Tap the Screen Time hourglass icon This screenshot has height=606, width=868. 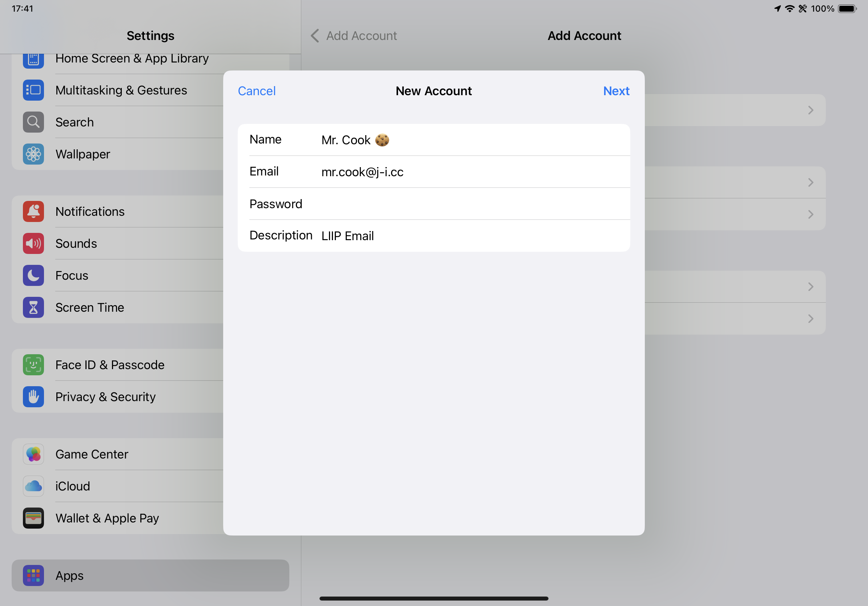33,307
